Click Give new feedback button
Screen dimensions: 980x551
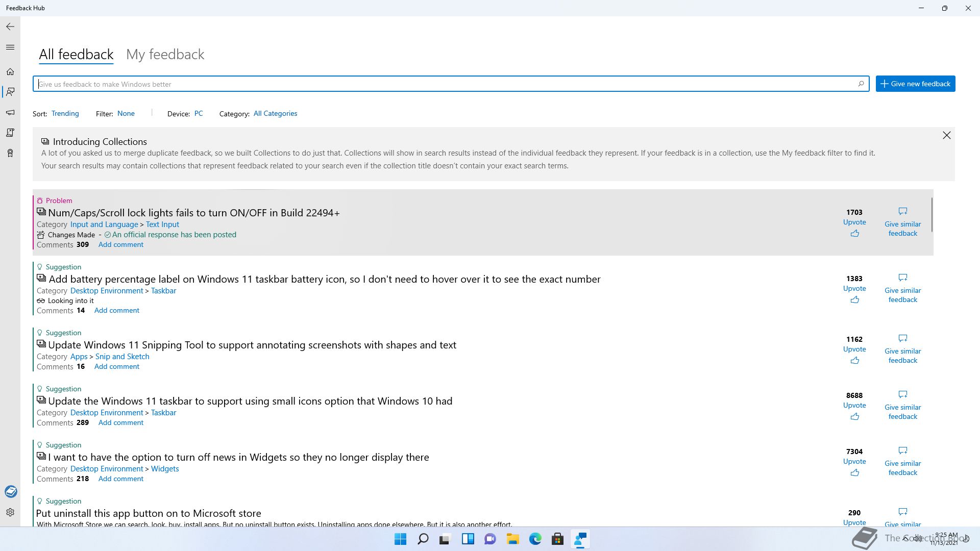pos(915,84)
